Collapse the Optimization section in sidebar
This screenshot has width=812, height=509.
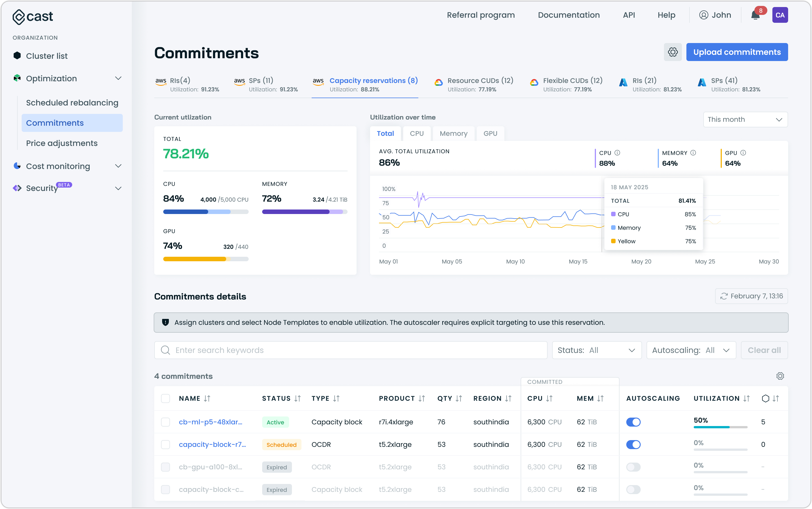(x=118, y=78)
